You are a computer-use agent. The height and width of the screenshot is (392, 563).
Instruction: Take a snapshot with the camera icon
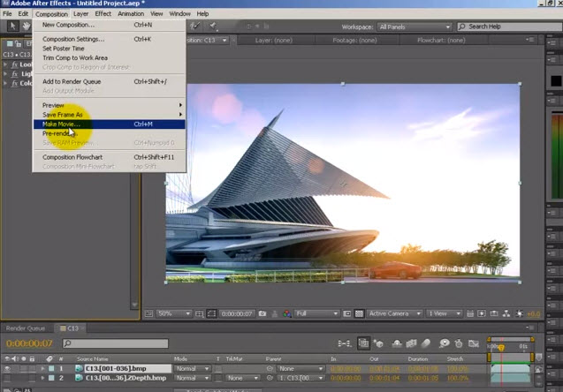(x=262, y=313)
